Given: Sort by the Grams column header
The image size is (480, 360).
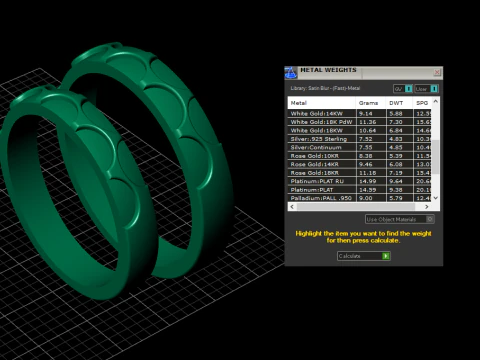Looking at the screenshot, I should [371, 103].
